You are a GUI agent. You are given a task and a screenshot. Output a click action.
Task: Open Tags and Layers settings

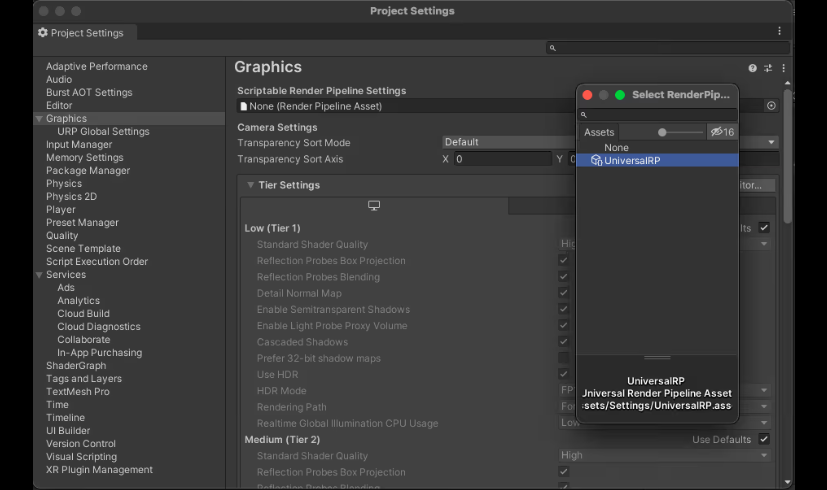[84, 379]
